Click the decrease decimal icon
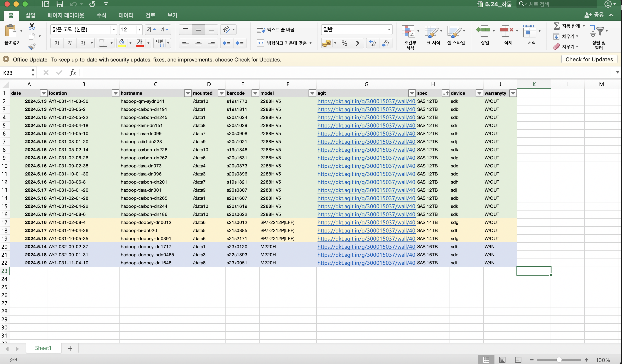 (386, 43)
